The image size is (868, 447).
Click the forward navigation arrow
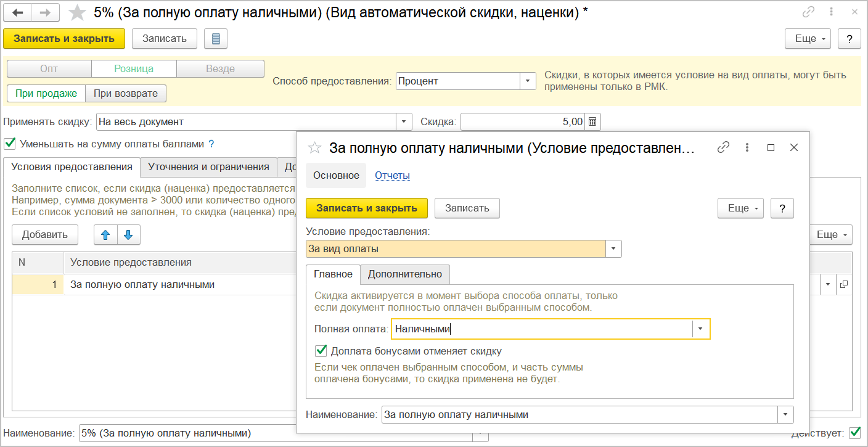click(45, 12)
